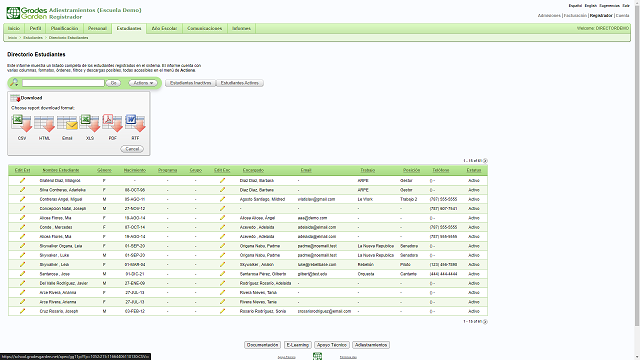Click the 'Orquesta' workplace cell
The height and width of the screenshot is (360, 640).
click(366, 274)
